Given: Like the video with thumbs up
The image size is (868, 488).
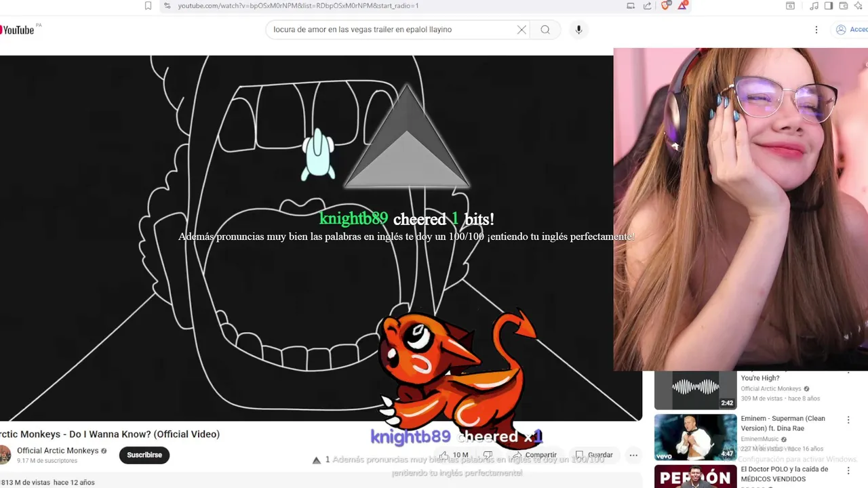Looking at the screenshot, I should click(x=453, y=455).
